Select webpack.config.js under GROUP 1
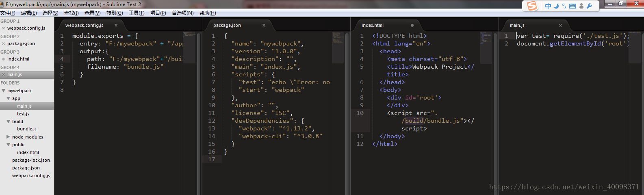The width and height of the screenshot is (644, 195). pyautogui.click(x=27, y=28)
